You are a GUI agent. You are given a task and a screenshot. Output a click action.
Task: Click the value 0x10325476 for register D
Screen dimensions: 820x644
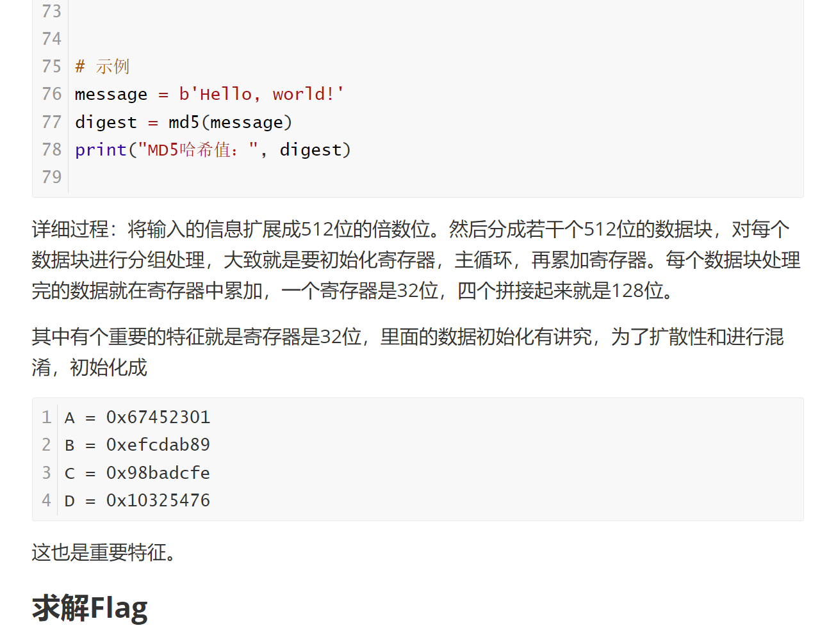158,501
